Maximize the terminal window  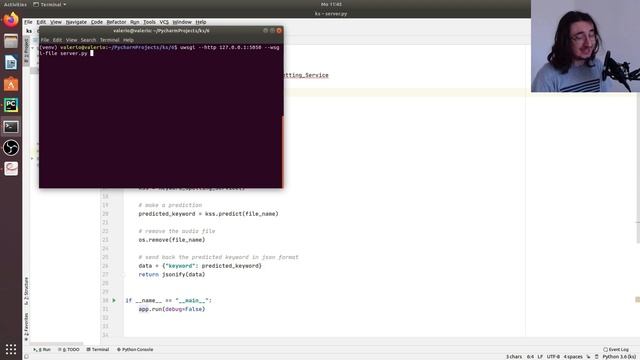272,31
